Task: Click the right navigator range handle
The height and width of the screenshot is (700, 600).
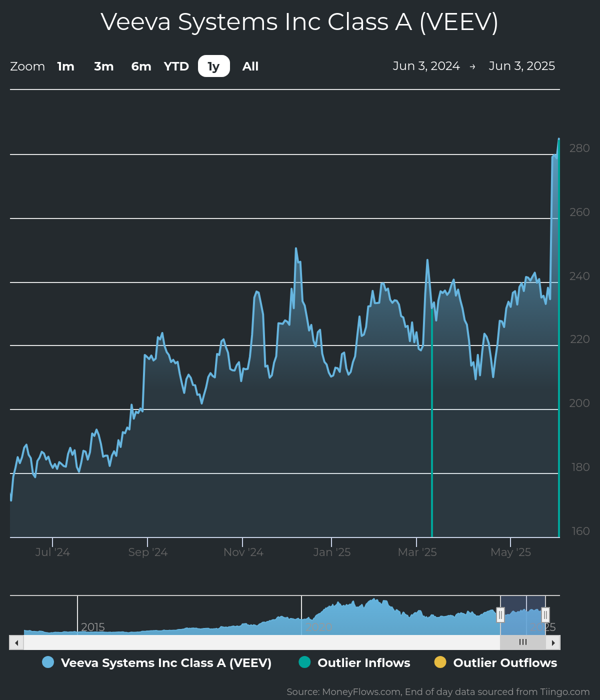Action: [545, 615]
